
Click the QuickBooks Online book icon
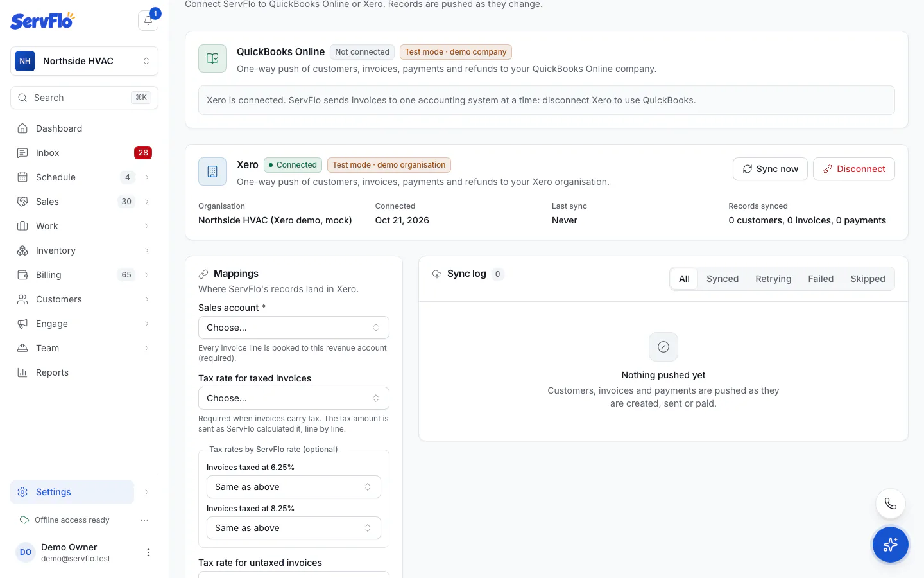coord(212,58)
